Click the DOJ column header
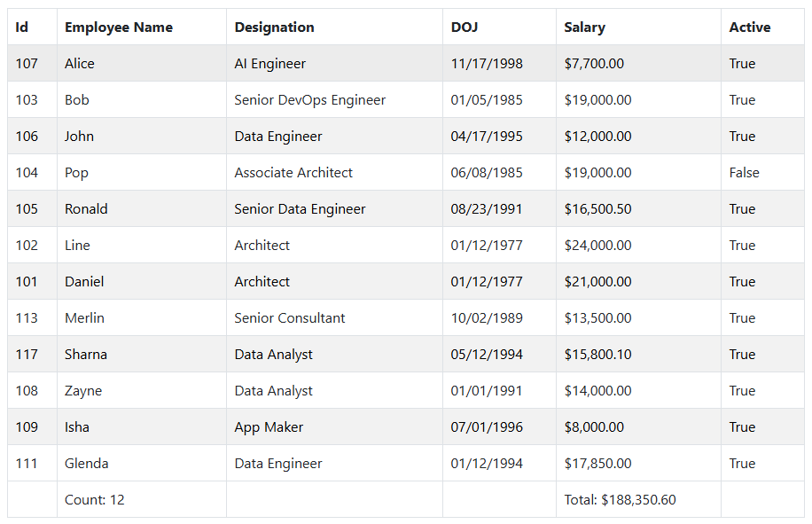The image size is (812, 524). point(465,27)
